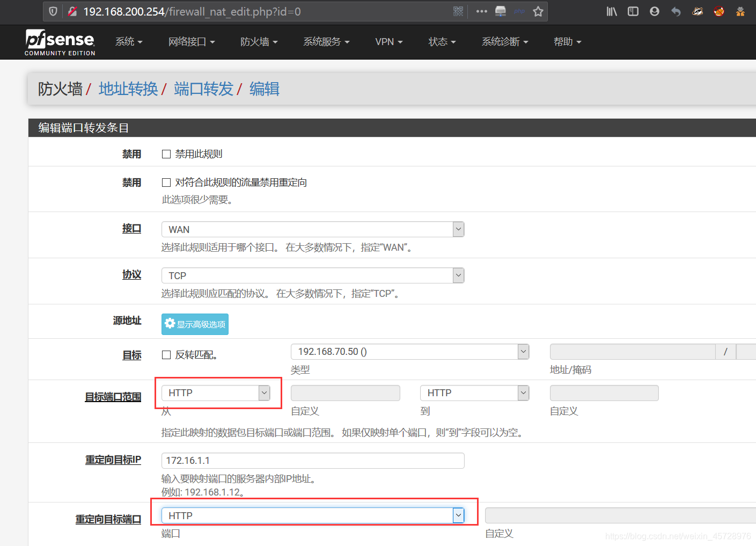This screenshot has width=756, height=546.
Task: Click the 到 port 自定义 input field
Action: 604,393
